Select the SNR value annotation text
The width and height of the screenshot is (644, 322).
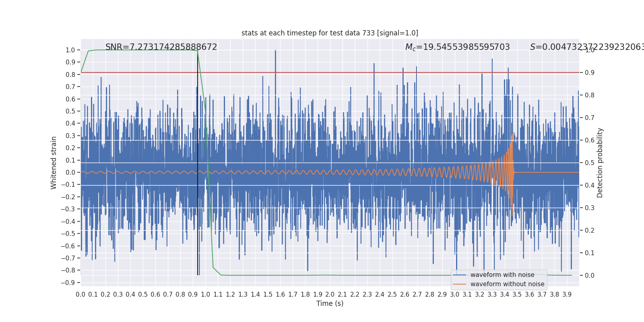tap(161, 47)
